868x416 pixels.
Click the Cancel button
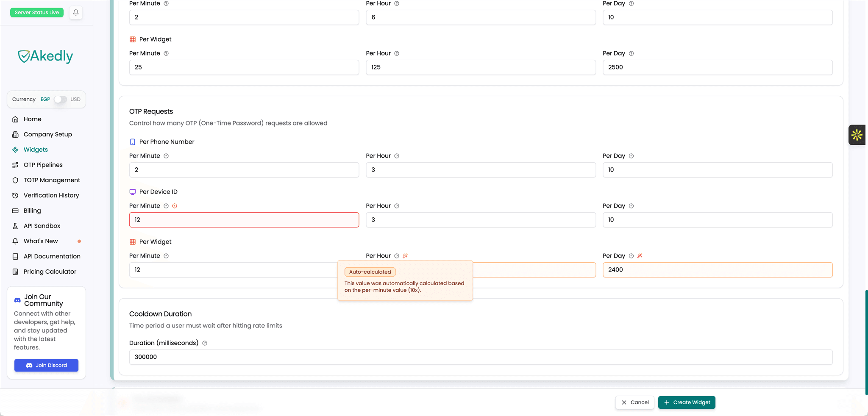pyautogui.click(x=634, y=402)
